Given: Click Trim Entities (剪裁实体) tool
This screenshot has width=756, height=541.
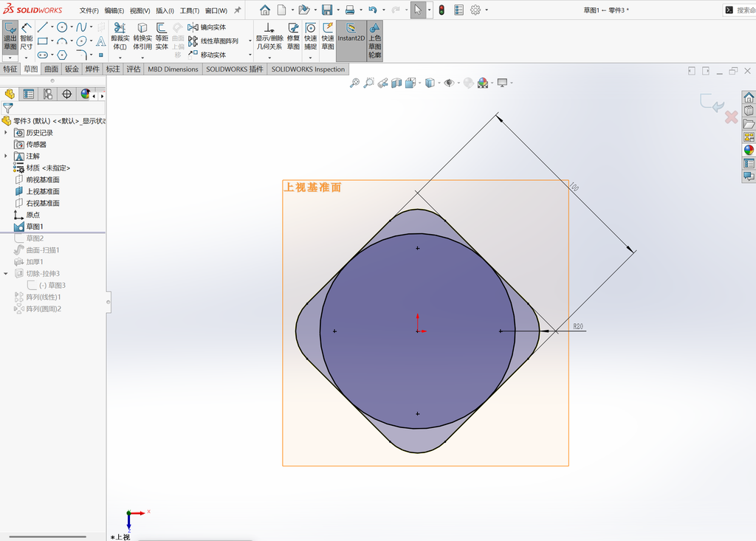Looking at the screenshot, I should point(120,36).
